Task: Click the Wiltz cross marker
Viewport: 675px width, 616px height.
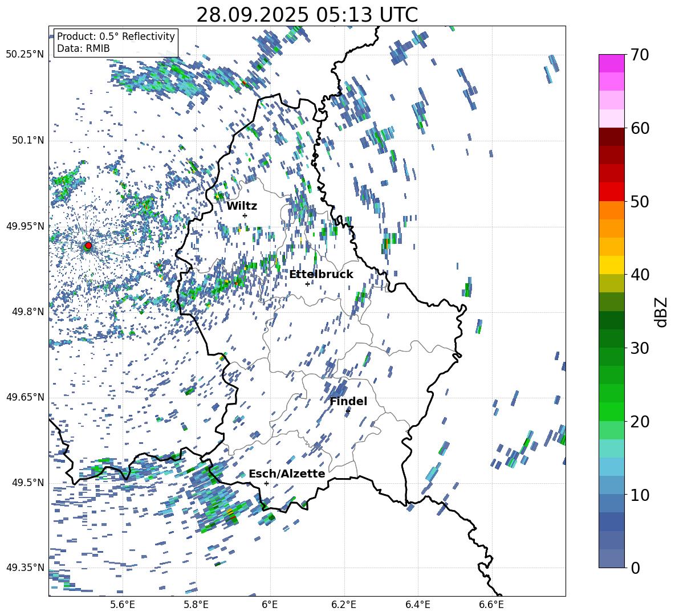Action: pos(245,215)
